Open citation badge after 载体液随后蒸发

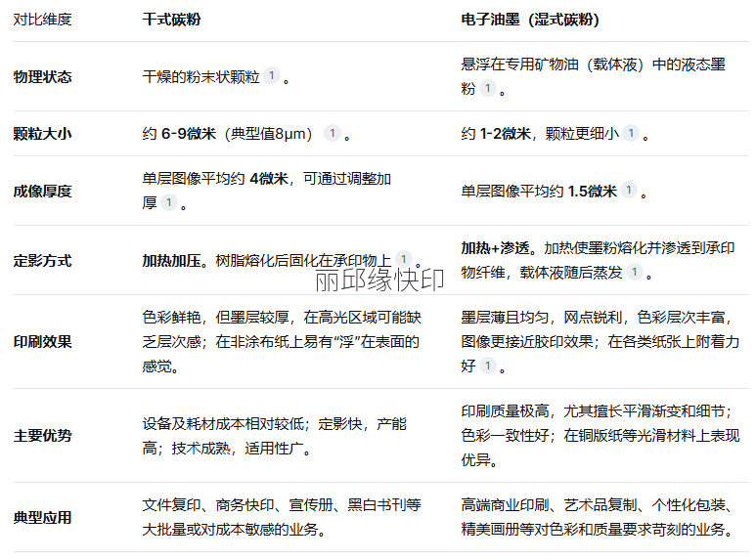(x=635, y=273)
